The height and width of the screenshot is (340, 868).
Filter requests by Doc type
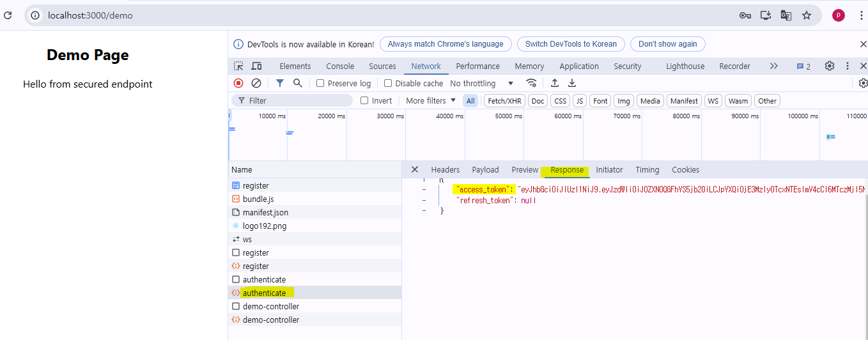point(538,100)
